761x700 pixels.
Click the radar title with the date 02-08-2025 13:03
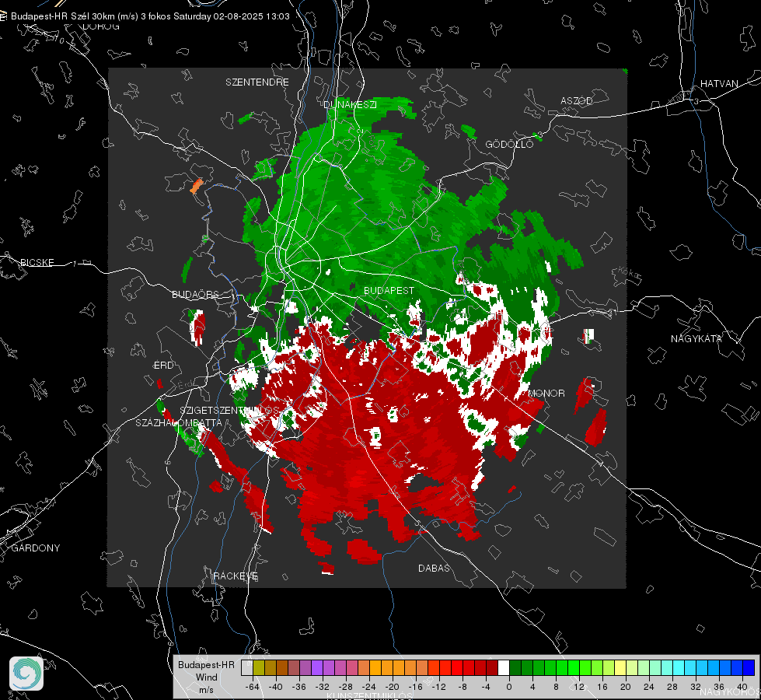[x=150, y=16]
